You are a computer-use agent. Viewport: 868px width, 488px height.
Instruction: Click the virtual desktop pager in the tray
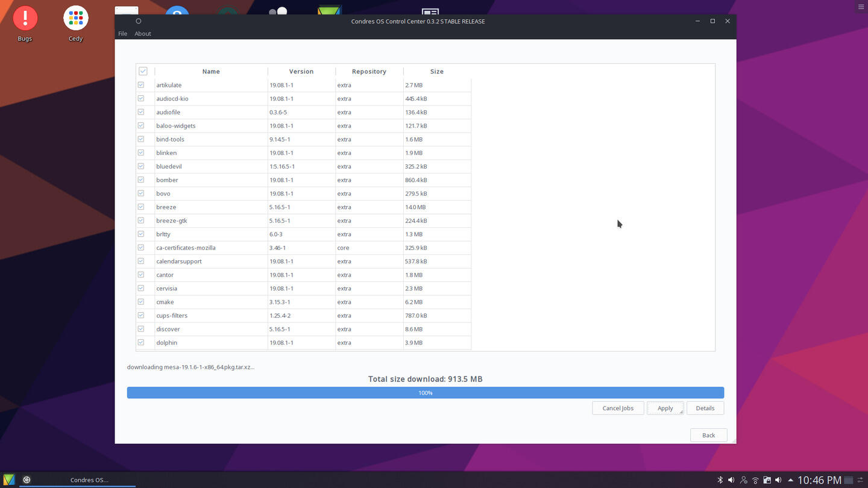tap(849, 480)
